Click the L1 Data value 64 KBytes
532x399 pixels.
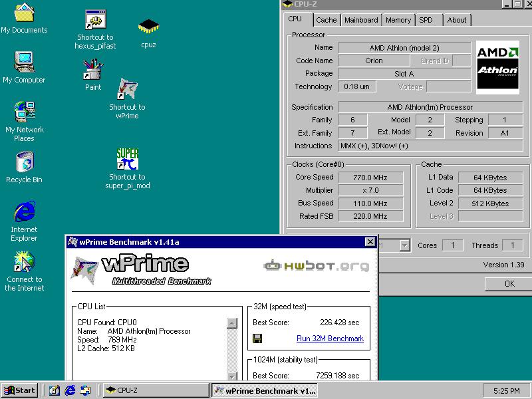tap(490, 178)
